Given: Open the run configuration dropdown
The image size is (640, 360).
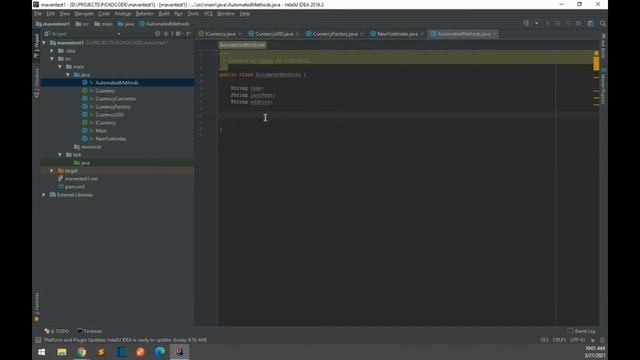Looking at the screenshot, I should coord(536,24).
